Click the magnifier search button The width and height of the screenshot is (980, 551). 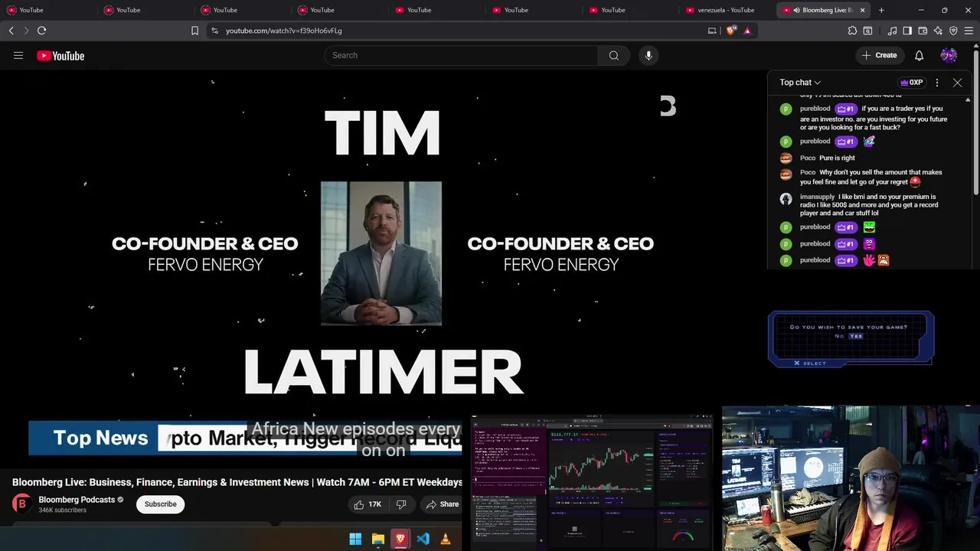pos(614,55)
